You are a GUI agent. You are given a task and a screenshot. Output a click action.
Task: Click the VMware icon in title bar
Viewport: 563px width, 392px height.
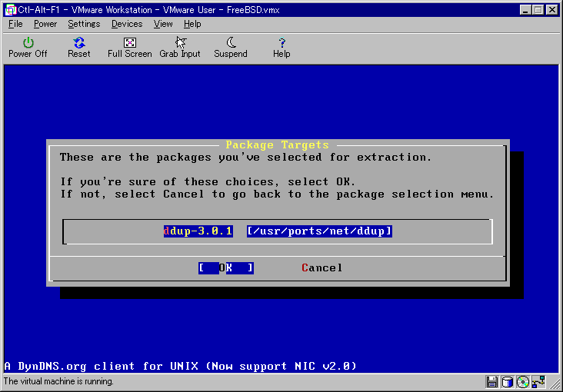click(10, 9)
